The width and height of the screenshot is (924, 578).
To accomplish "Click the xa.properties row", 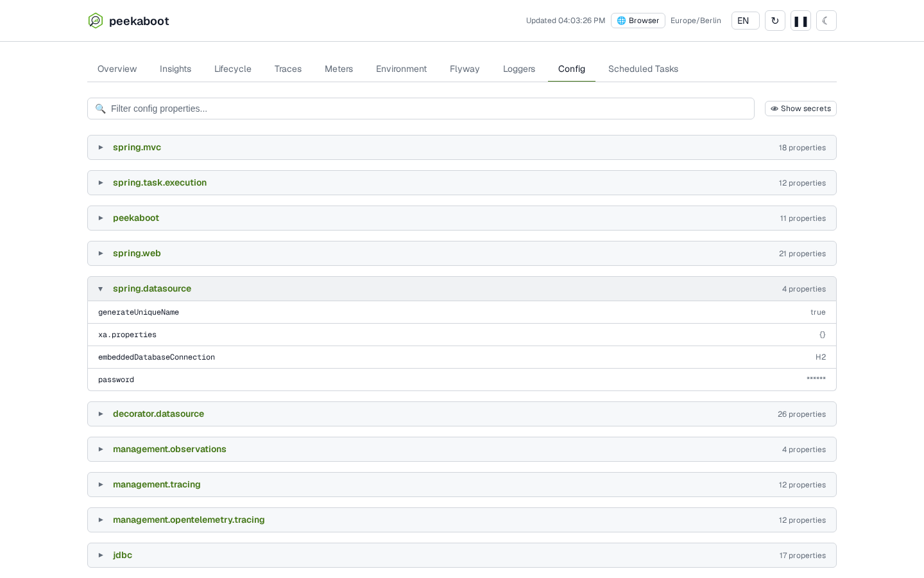I will [x=462, y=335].
